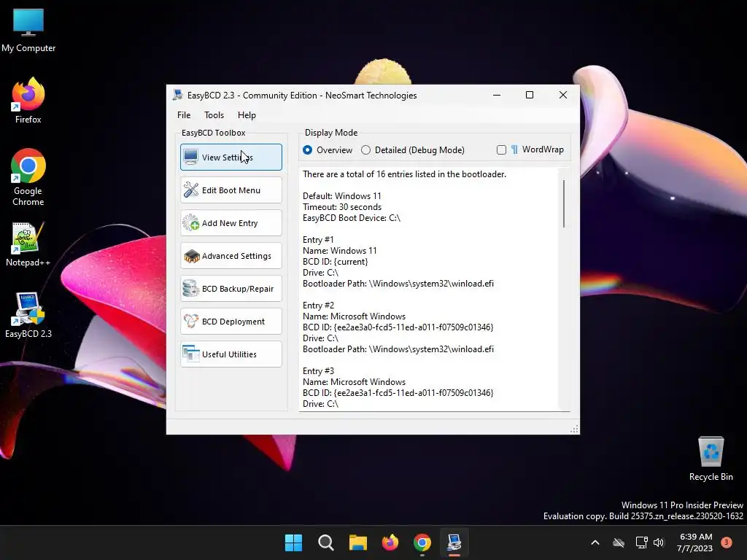Open the network tray icon
The height and width of the screenshot is (560, 747).
(x=641, y=542)
